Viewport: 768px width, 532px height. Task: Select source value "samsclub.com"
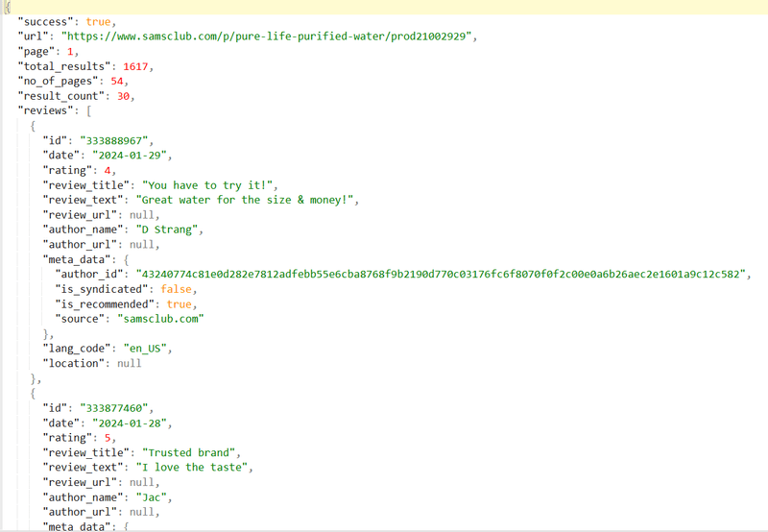click(160, 319)
